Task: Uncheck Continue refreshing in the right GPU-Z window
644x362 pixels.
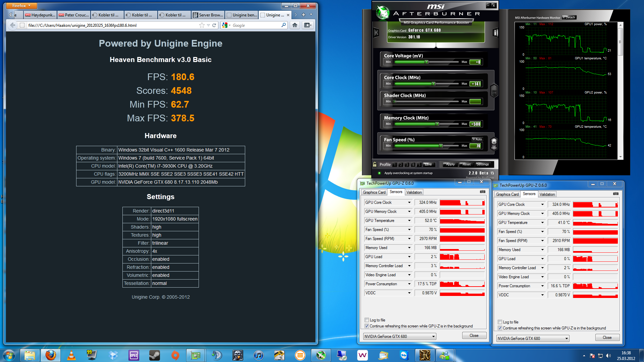Action: click(x=500, y=328)
